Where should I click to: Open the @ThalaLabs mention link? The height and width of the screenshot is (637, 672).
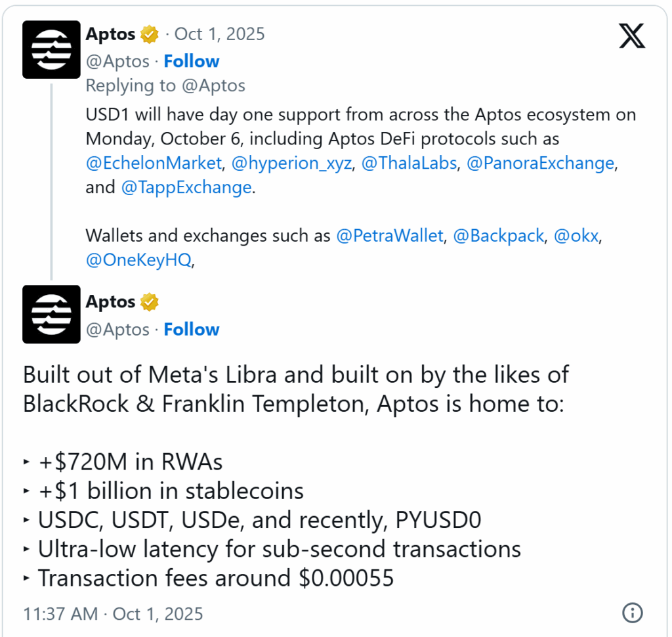(x=409, y=163)
